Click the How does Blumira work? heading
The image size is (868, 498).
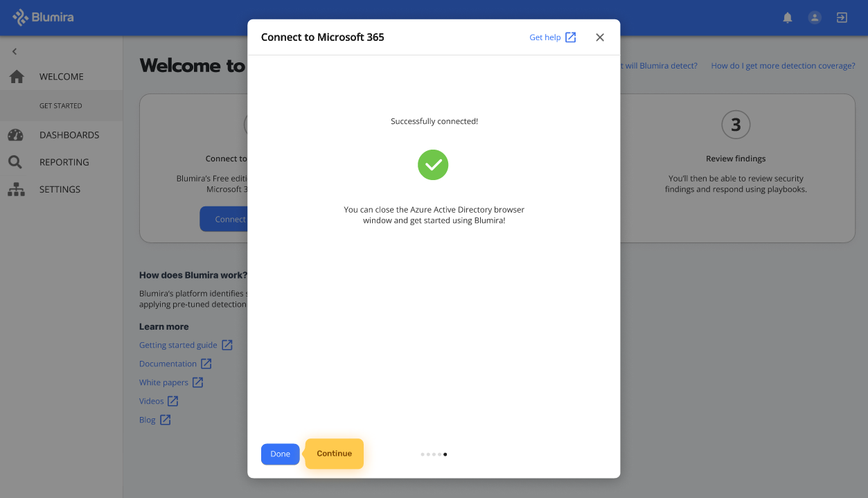coord(193,275)
